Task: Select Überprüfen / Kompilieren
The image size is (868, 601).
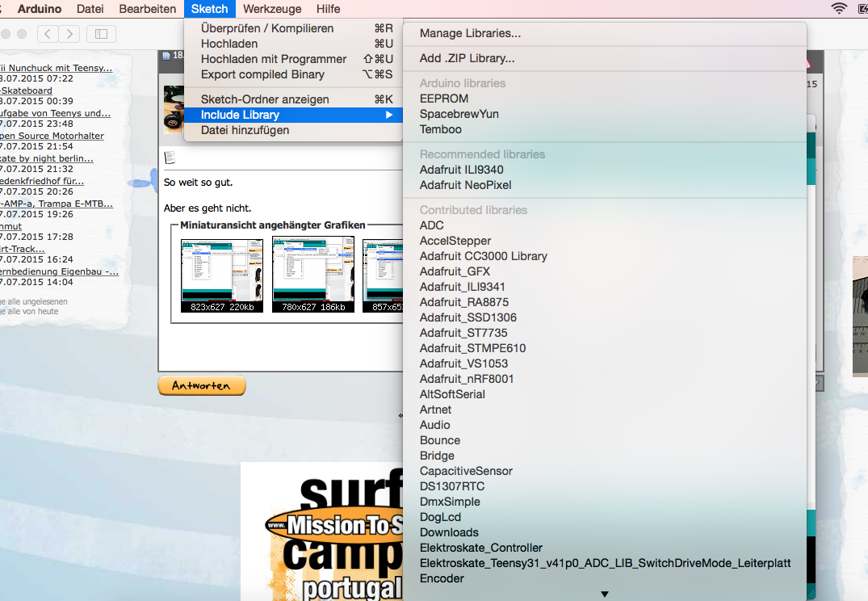Action: pyautogui.click(x=293, y=28)
